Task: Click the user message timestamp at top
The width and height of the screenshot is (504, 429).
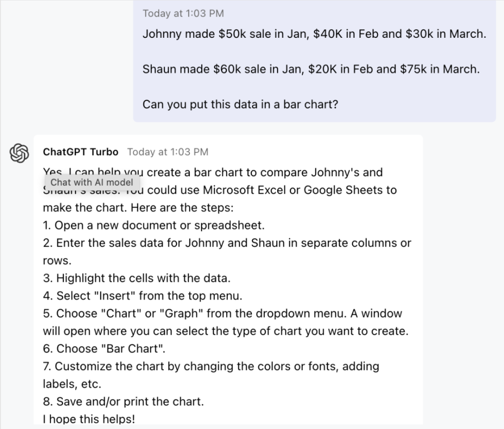Action: (183, 14)
